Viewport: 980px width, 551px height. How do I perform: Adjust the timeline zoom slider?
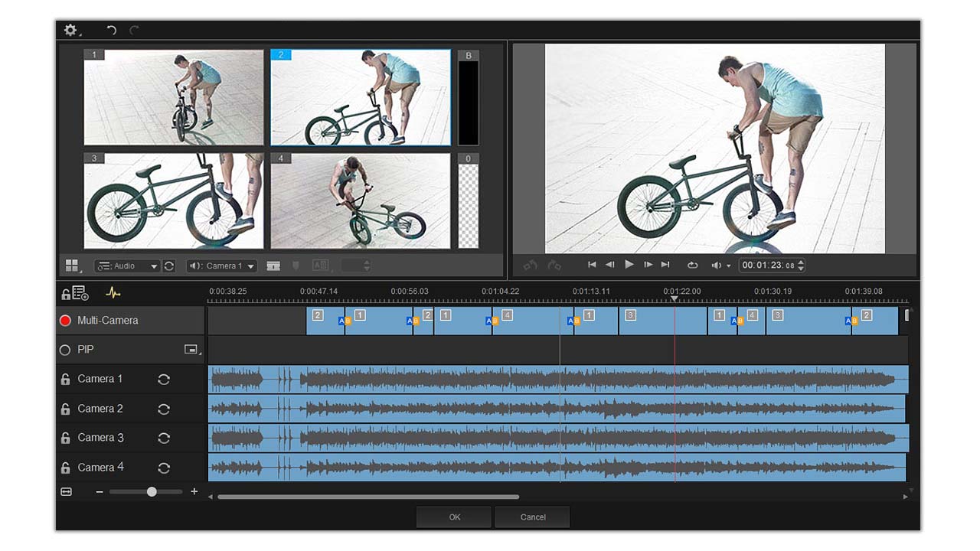point(151,492)
